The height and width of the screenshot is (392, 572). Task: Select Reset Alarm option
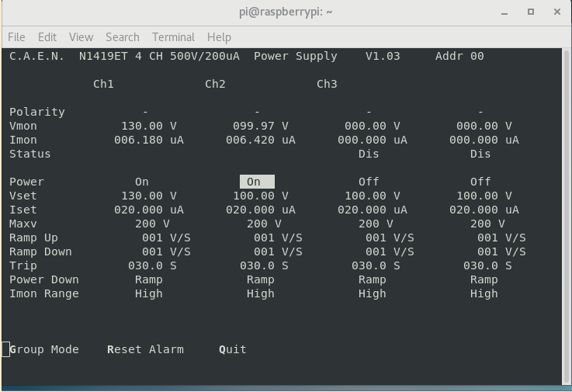tap(145, 349)
